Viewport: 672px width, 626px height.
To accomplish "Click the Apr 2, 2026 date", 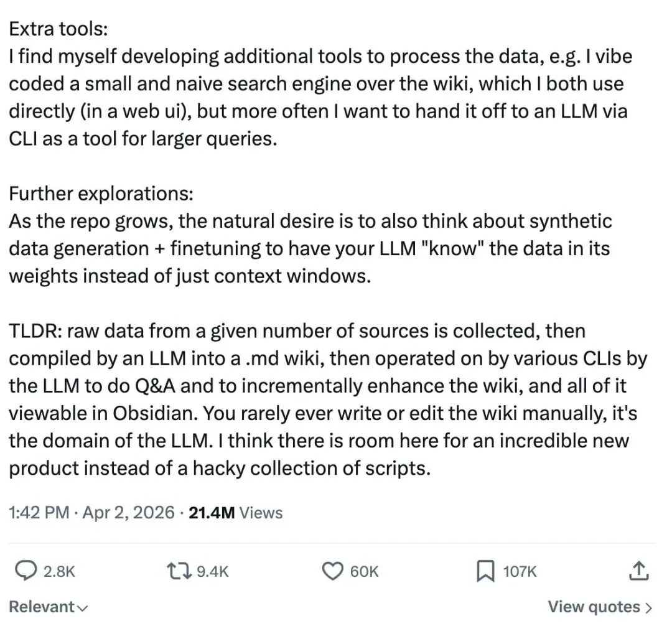I will coord(128,513).
